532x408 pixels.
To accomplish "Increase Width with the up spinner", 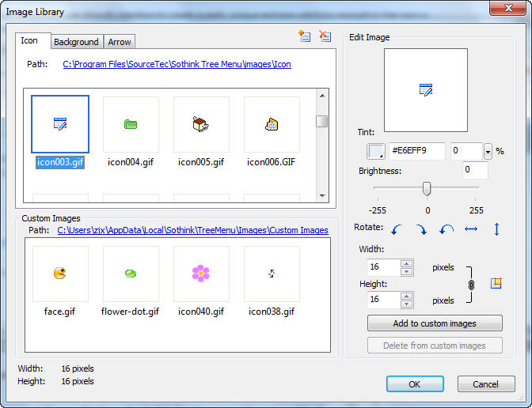I will click(406, 263).
